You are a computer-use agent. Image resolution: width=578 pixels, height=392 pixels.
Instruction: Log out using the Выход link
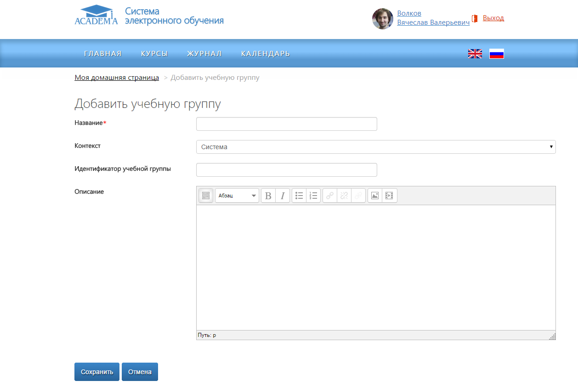(x=493, y=18)
